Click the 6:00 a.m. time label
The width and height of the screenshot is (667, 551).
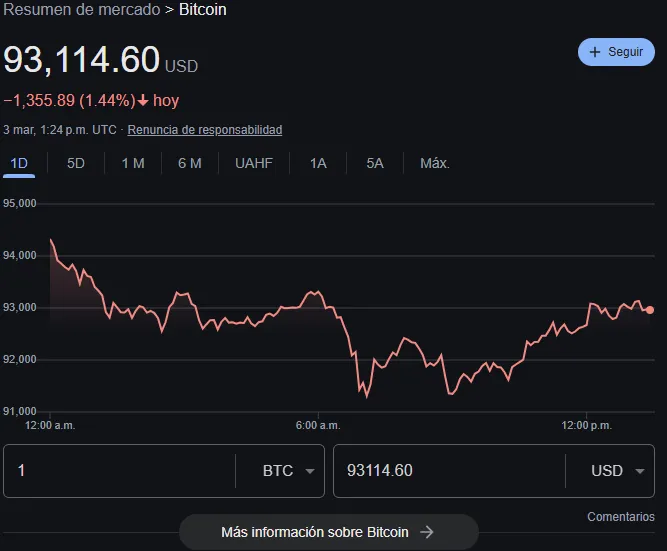tap(318, 425)
